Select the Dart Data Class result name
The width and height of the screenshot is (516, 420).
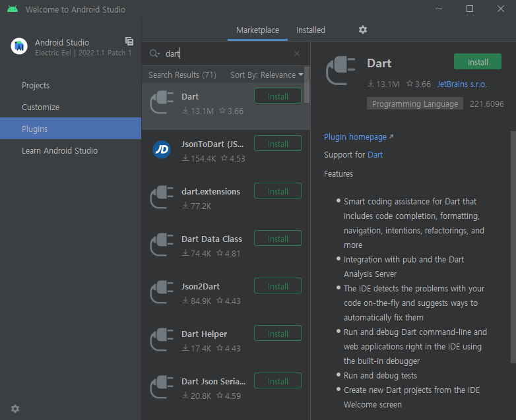click(212, 239)
